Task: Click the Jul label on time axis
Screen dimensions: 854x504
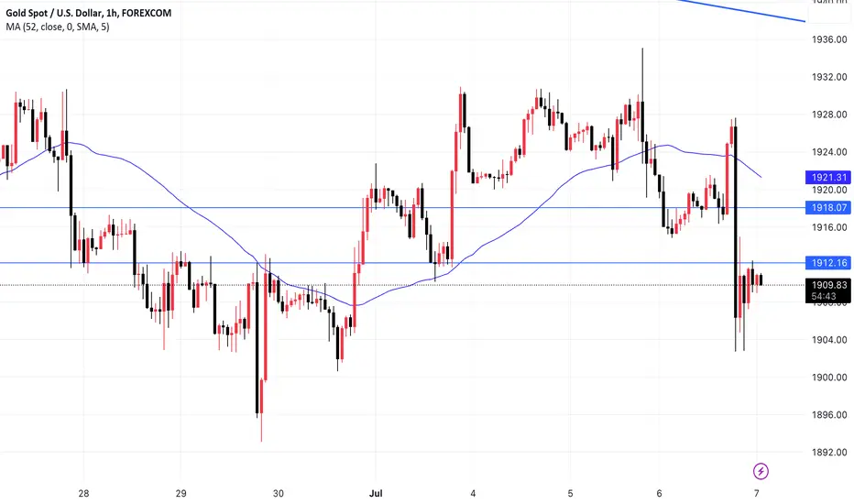Action: click(x=376, y=494)
